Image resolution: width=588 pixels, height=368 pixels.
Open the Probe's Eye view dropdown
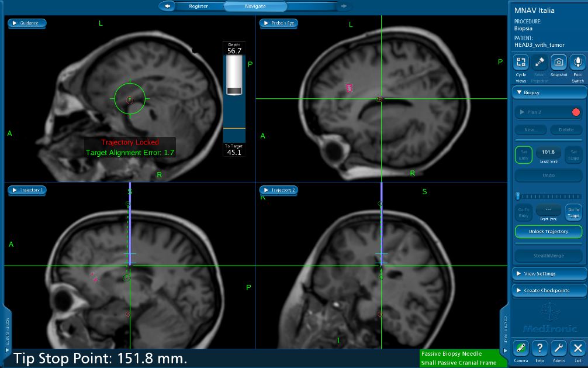[279, 23]
